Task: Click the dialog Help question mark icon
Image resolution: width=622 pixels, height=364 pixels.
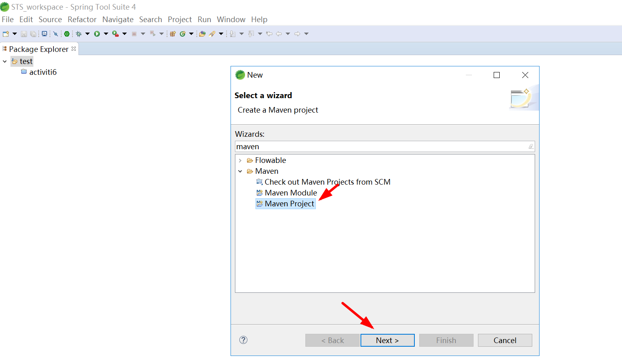Action: coord(243,340)
